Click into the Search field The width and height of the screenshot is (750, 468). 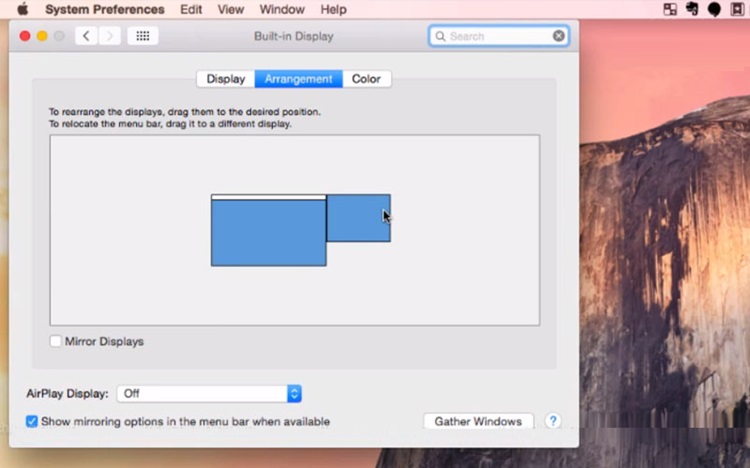[x=499, y=36]
